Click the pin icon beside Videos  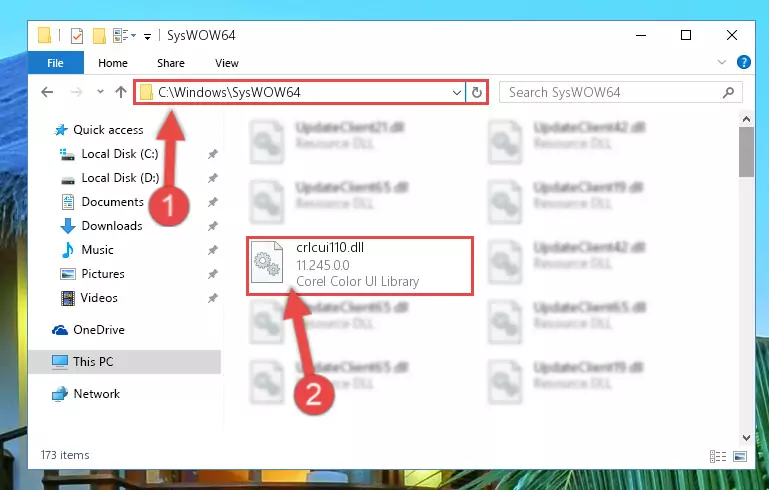212,298
